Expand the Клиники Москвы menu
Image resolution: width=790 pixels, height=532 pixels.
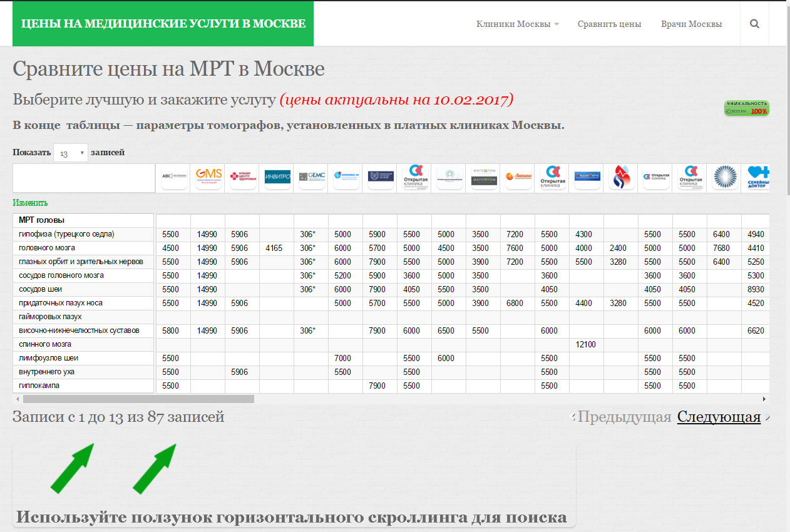[x=517, y=24]
